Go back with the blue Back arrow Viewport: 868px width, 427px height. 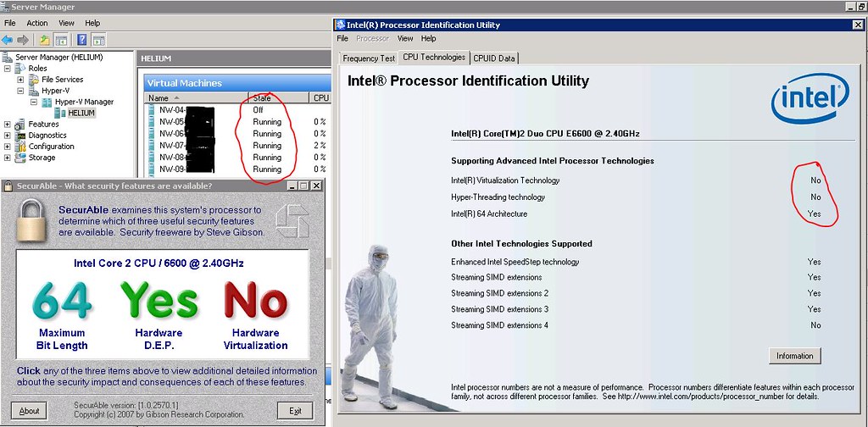point(7,40)
